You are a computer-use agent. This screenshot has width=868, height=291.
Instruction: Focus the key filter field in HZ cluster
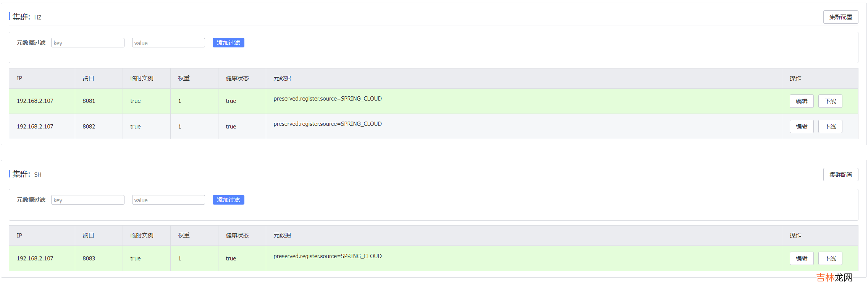tap(88, 43)
